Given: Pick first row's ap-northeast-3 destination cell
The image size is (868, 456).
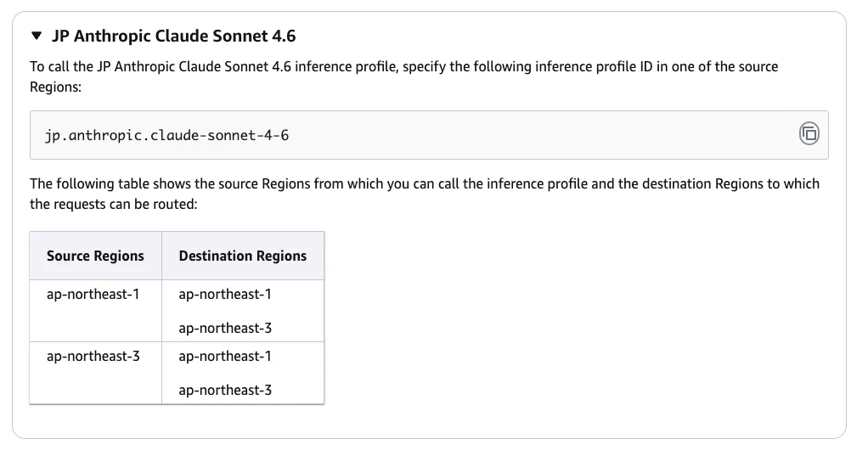Looking at the screenshot, I should [225, 328].
